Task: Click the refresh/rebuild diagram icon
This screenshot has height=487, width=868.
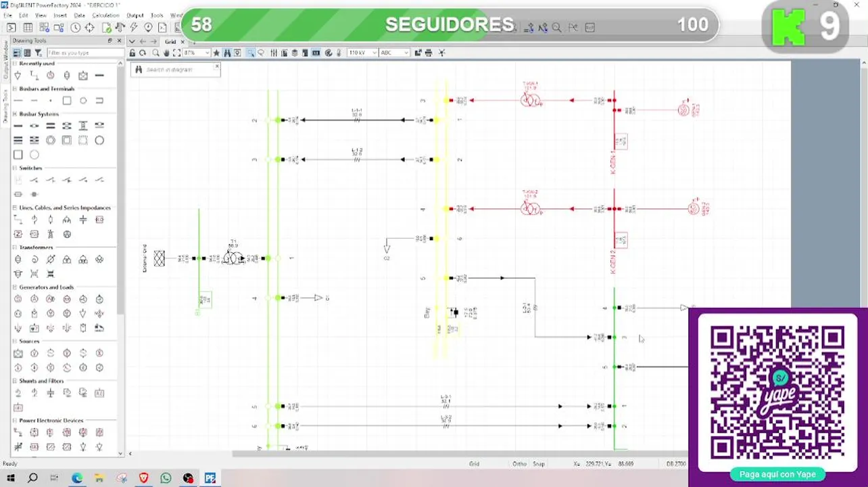Action: tap(143, 53)
